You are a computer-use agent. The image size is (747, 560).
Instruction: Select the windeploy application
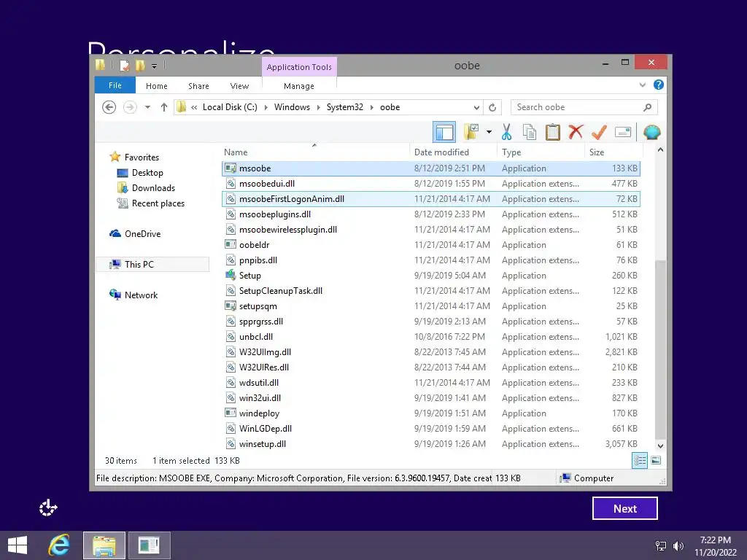pyautogui.click(x=430, y=413)
